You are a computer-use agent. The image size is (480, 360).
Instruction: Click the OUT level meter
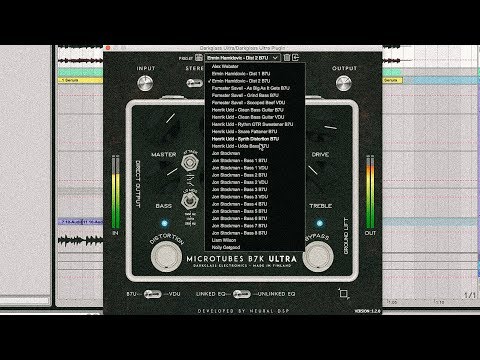coord(370,192)
